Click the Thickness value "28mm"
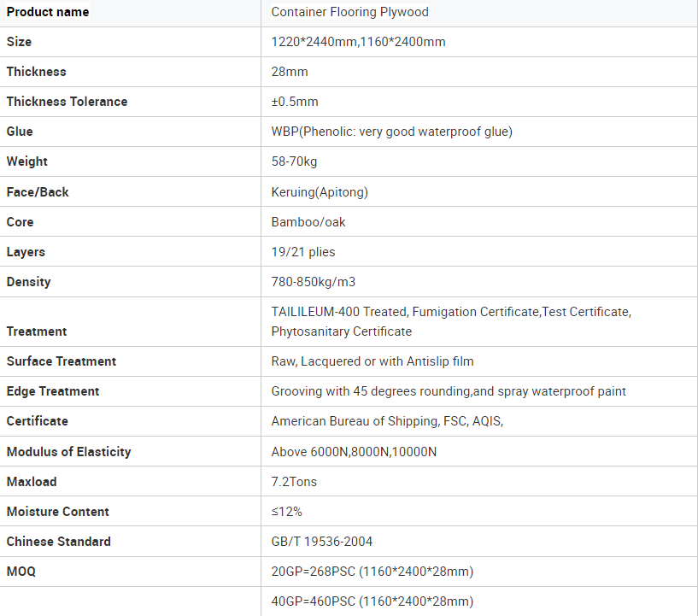Image resolution: width=698 pixels, height=616 pixels. pyautogui.click(x=290, y=72)
